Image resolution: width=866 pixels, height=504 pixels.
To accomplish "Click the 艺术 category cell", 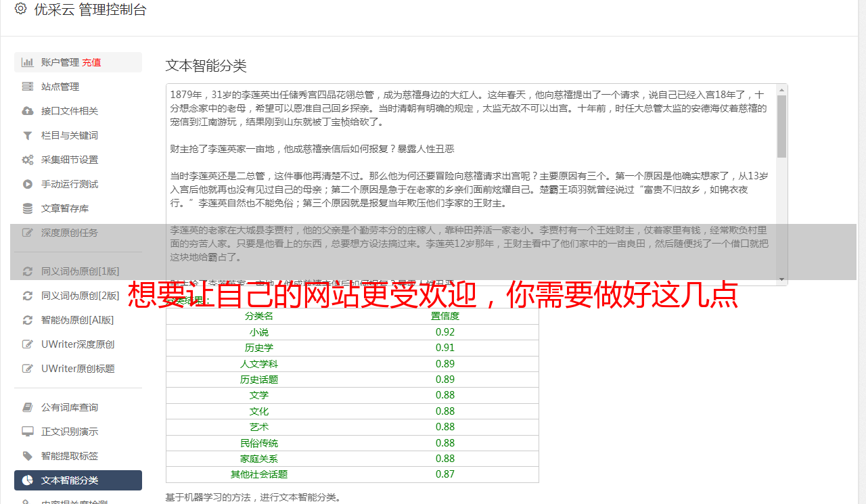I will (259, 427).
